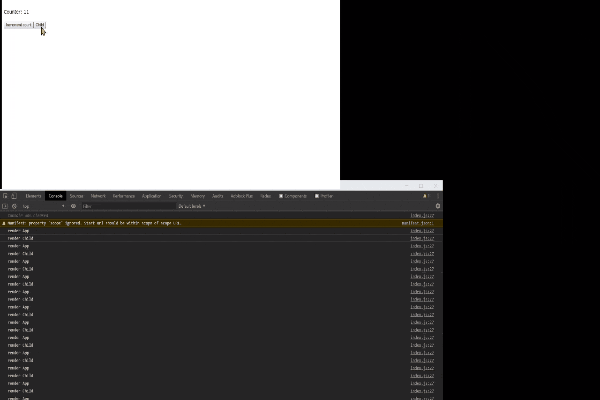Image resolution: width=600 pixels, height=400 pixels.
Task: Click the Counter: 11 text on the page
Action: click(x=16, y=12)
